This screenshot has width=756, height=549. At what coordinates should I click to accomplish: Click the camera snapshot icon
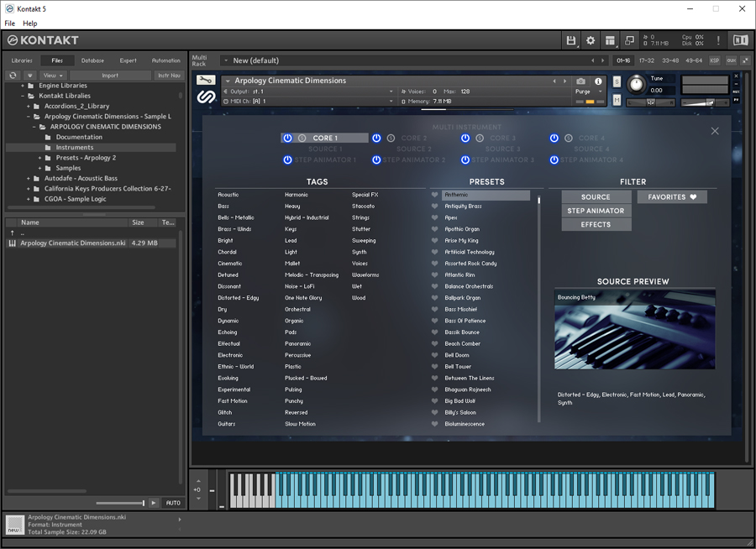click(581, 81)
